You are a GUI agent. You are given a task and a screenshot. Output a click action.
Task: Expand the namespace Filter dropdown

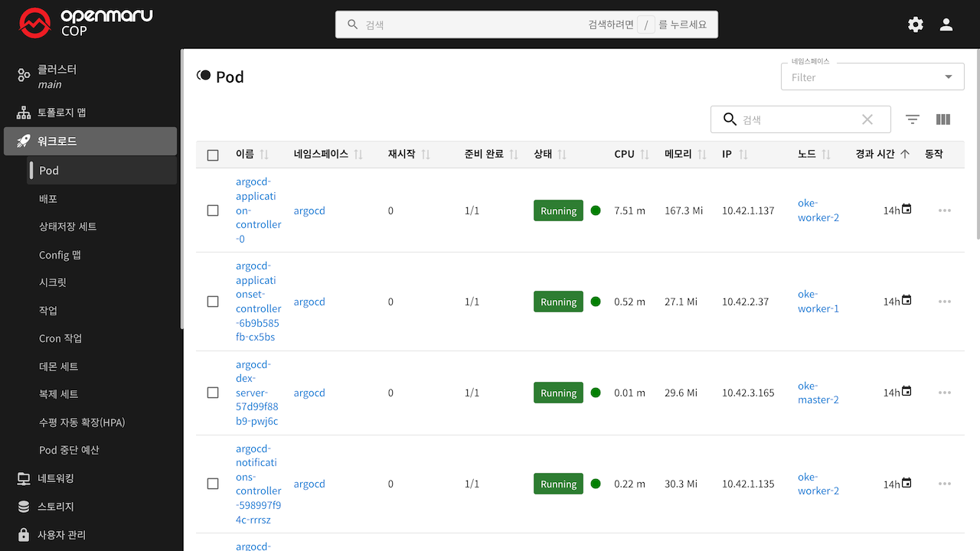[949, 77]
